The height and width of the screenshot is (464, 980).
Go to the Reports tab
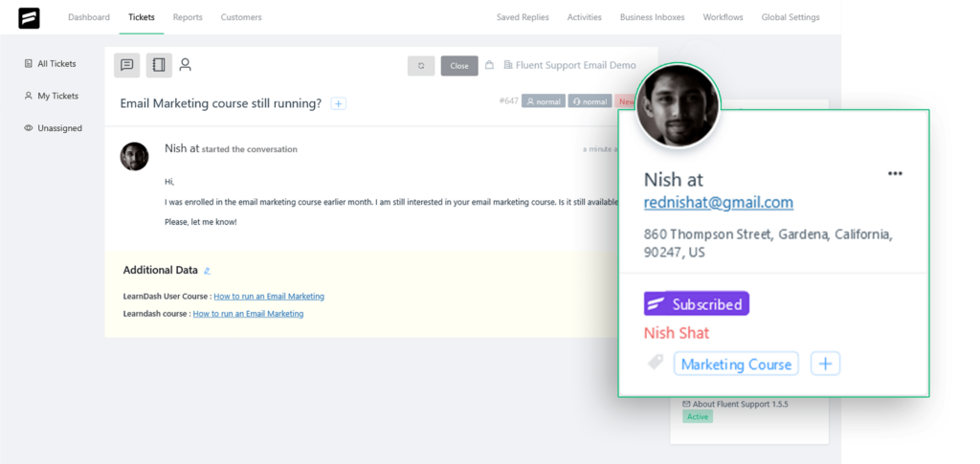click(x=188, y=17)
